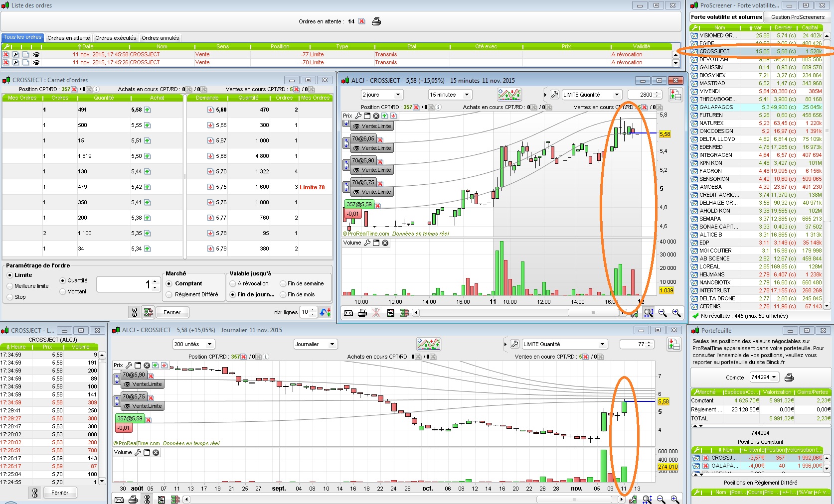This screenshot has height=504, width=834.
Task: Expand the order panel arrow in Journalier chart
Action: pos(505,344)
